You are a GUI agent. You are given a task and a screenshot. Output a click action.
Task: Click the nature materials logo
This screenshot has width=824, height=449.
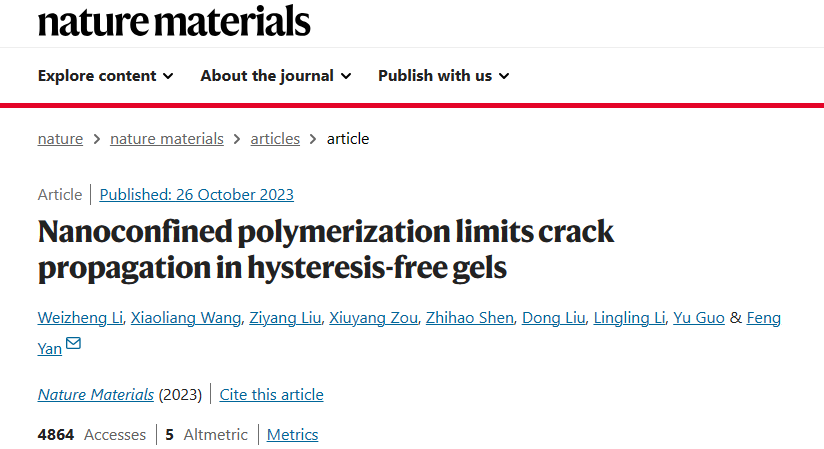[174, 22]
